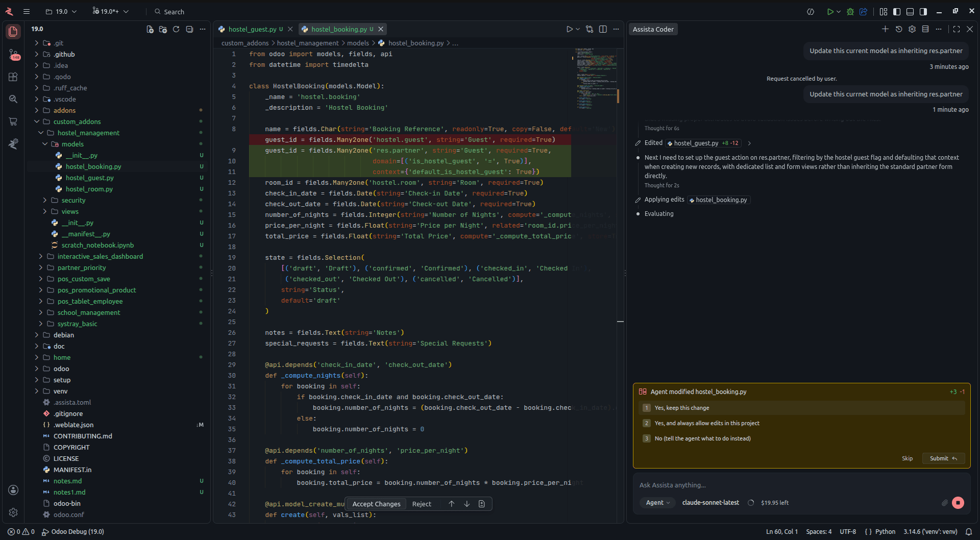Open the run configuration dropdown arrow
980x540 pixels.
click(x=839, y=12)
